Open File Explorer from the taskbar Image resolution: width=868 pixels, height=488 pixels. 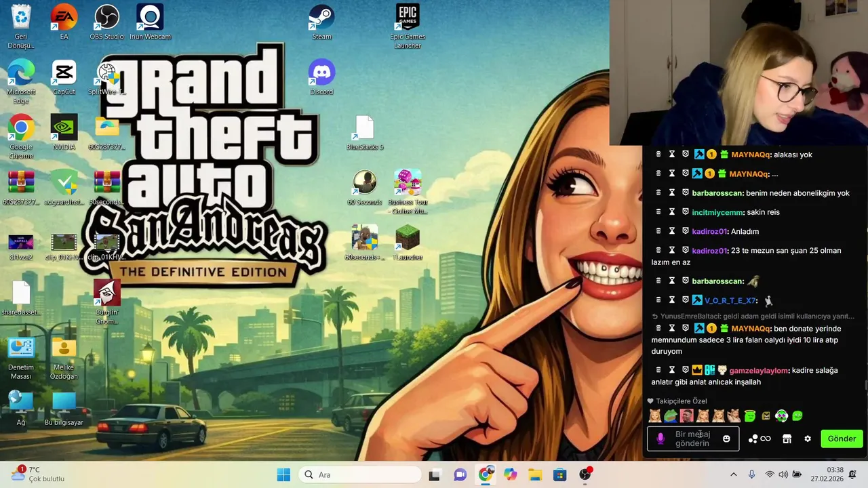535,474
